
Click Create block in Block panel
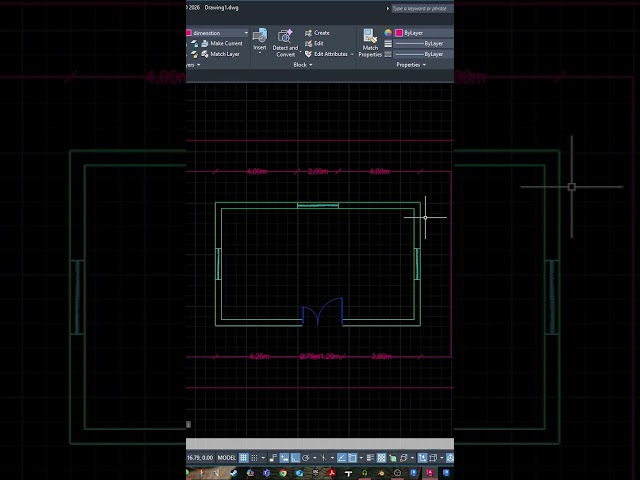pos(317,33)
